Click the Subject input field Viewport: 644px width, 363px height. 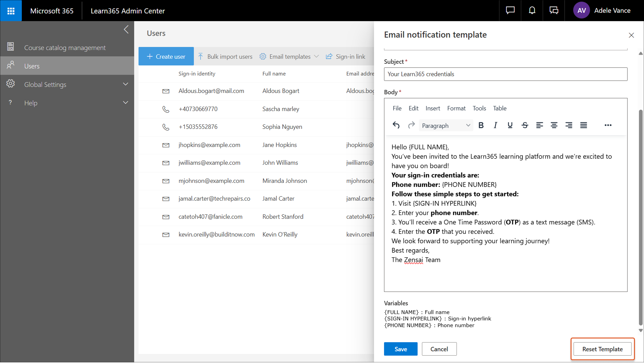point(505,74)
